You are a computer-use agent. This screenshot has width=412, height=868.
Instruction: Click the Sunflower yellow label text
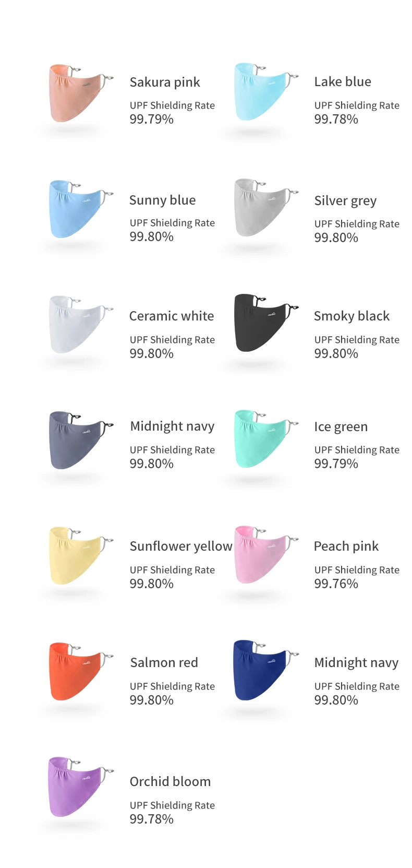point(181,546)
